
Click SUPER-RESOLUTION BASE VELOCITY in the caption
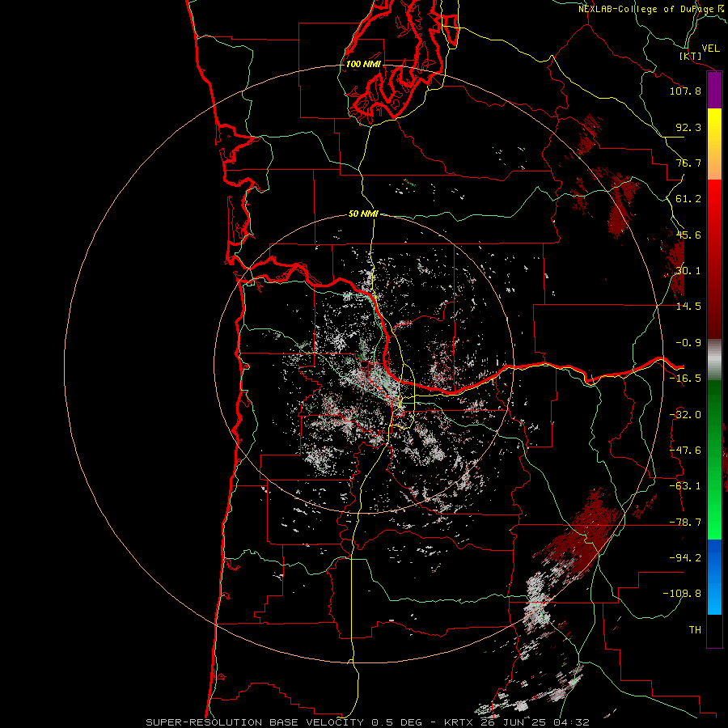pos(255,722)
